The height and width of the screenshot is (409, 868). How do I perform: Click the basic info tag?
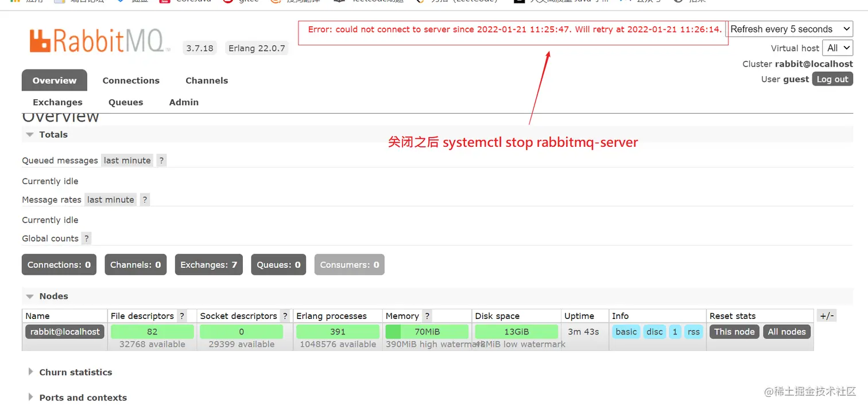(x=626, y=332)
